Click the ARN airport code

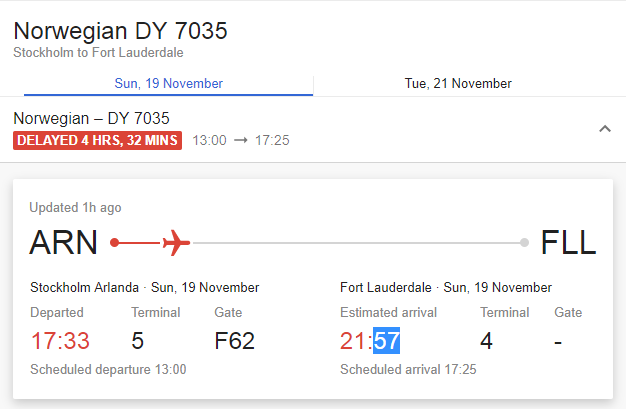click(64, 243)
